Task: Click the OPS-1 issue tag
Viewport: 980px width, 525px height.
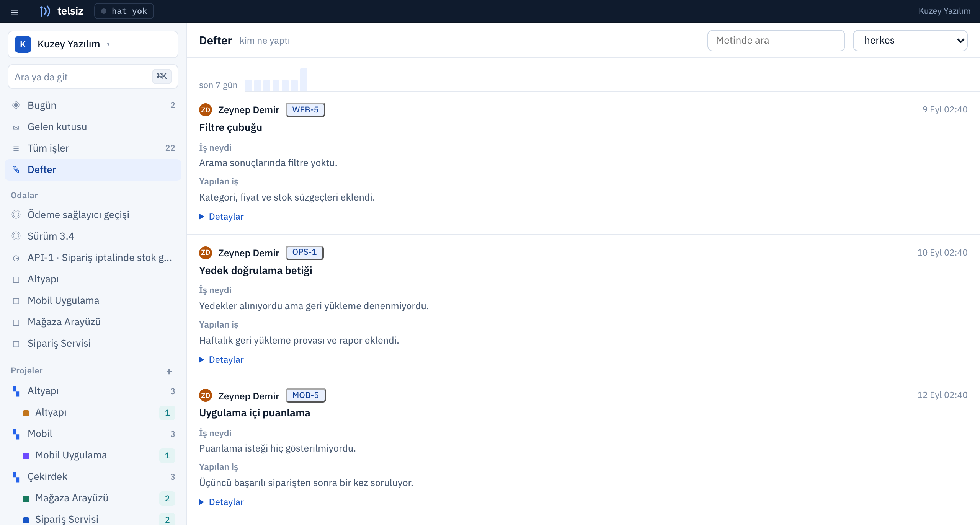Action: pyautogui.click(x=305, y=253)
